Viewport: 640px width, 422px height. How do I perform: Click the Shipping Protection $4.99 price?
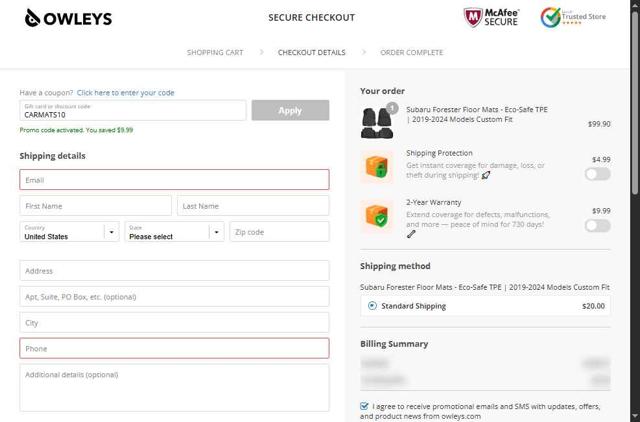coord(601,160)
